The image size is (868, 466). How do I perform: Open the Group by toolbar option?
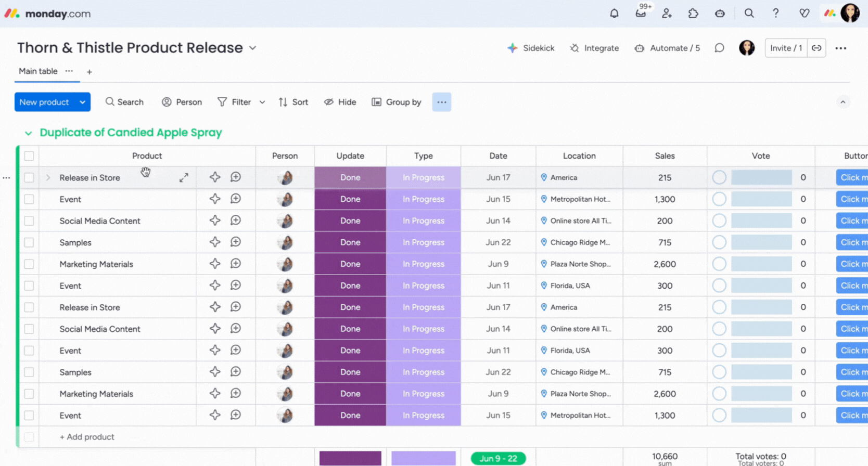point(397,102)
